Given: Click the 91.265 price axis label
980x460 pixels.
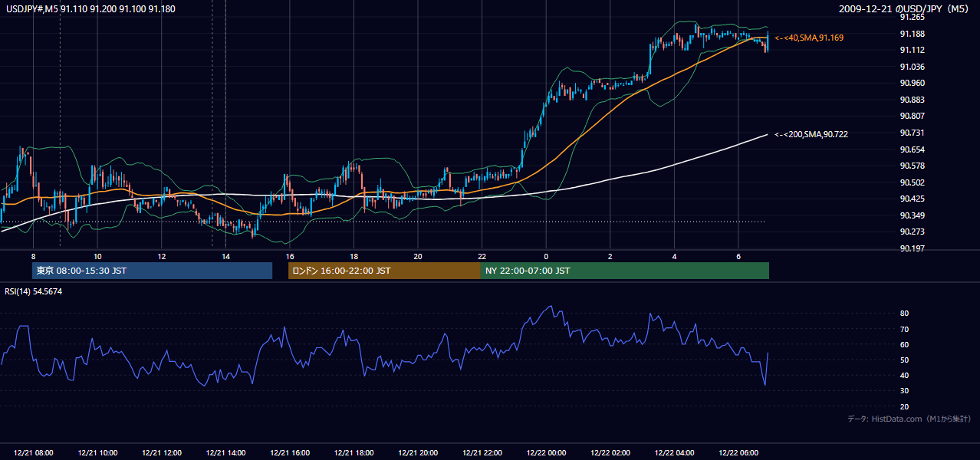Looking at the screenshot, I should point(913,17).
